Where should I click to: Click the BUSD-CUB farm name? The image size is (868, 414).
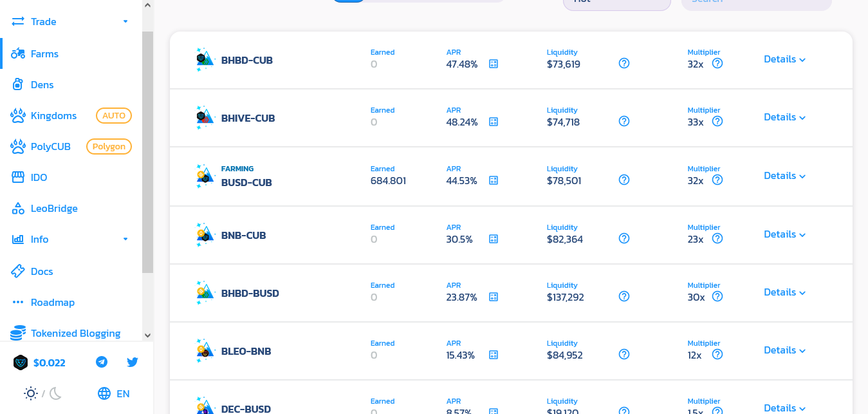coord(246,183)
